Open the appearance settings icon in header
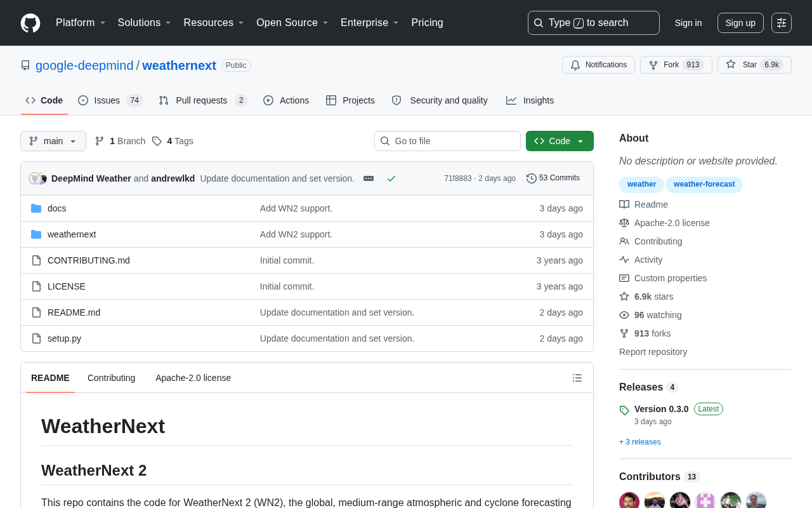The image size is (812, 508). (782, 23)
